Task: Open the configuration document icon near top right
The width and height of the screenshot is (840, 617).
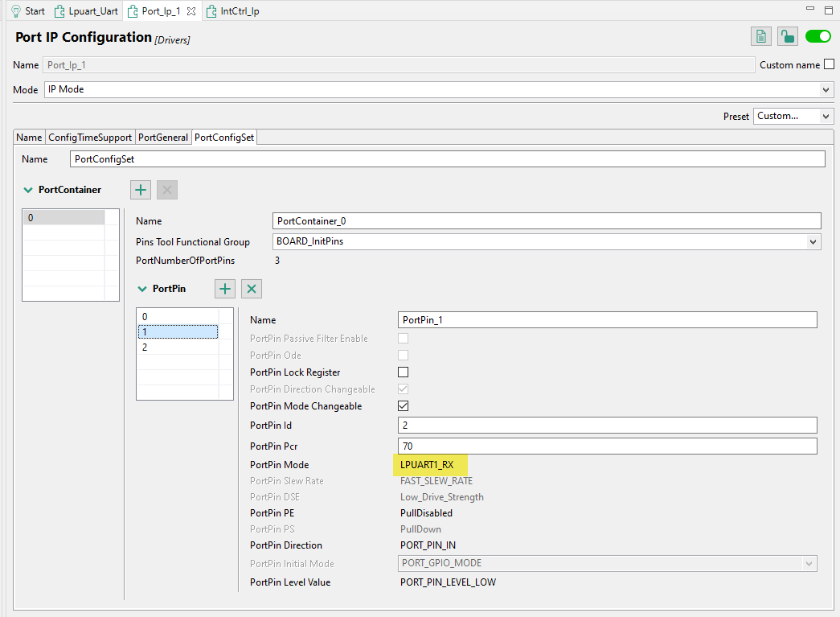Action: click(x=760, y=36)
